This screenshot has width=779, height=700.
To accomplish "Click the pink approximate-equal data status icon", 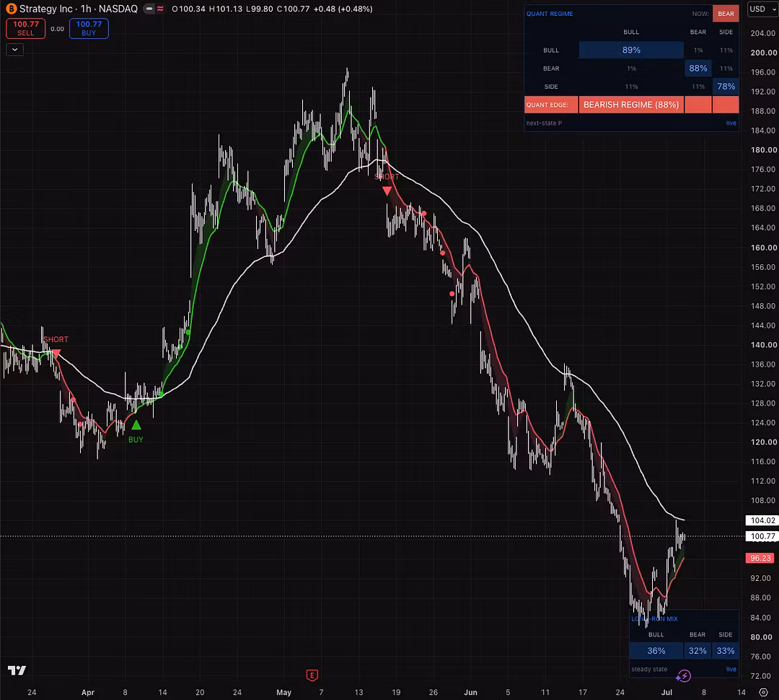I will tap(160, 9).
